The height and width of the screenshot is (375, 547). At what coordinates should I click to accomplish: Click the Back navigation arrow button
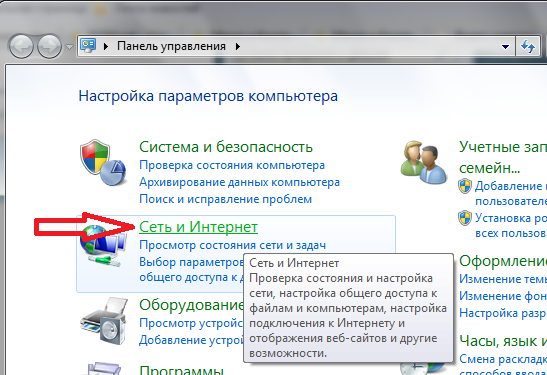(21, 46)
